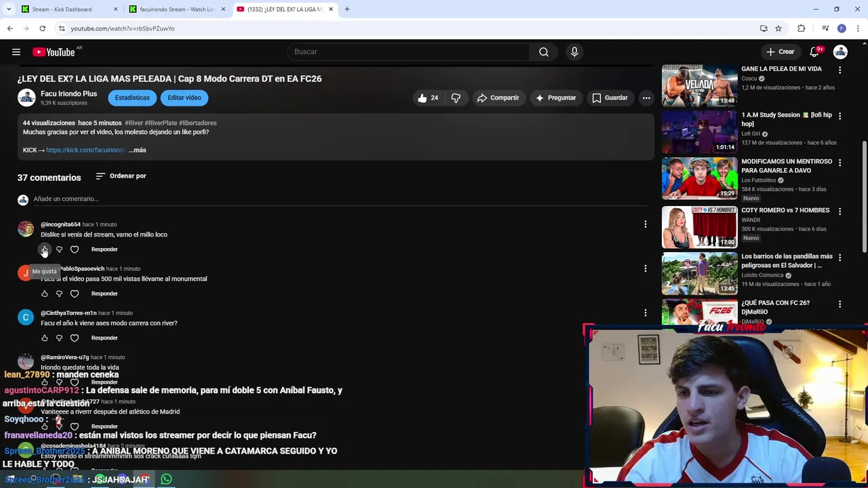Like the @CinthyaTorres-m1n comment
868x488 pixels.
tap(45, 338)
